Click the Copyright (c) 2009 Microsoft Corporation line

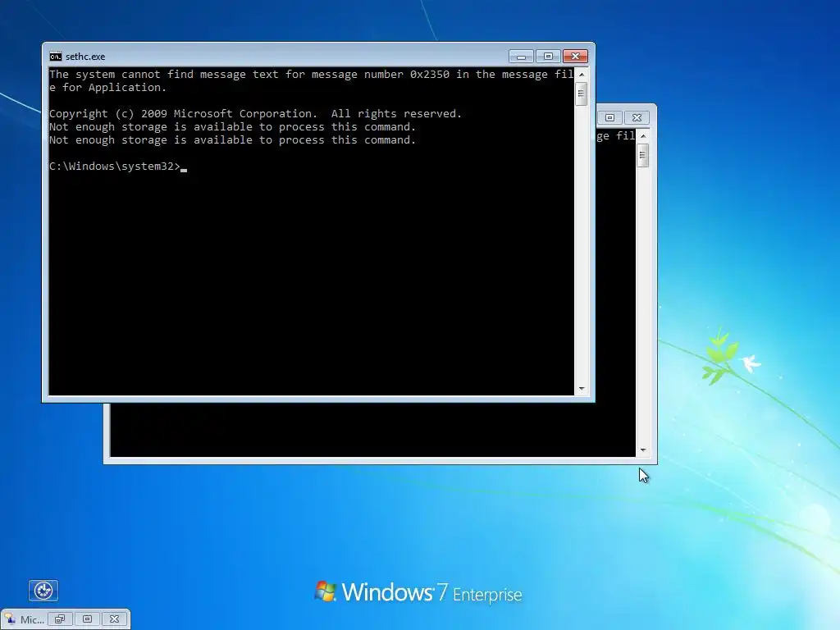255,113
